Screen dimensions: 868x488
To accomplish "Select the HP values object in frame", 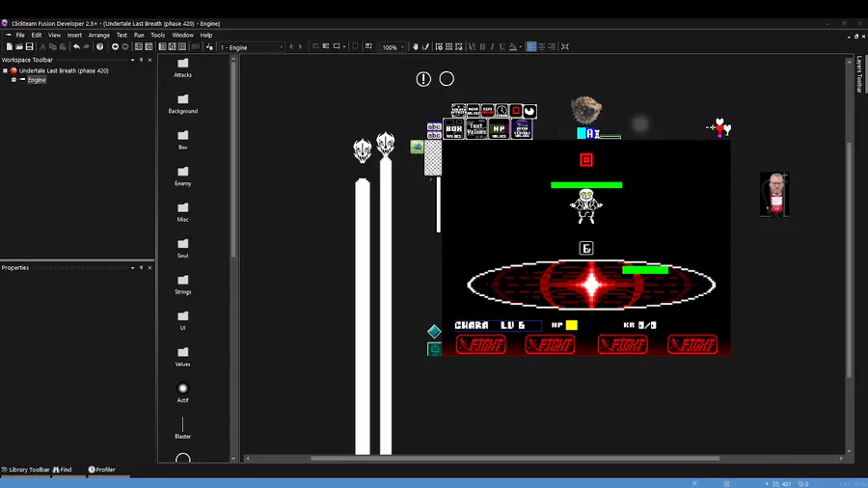I will click(499, 129).
